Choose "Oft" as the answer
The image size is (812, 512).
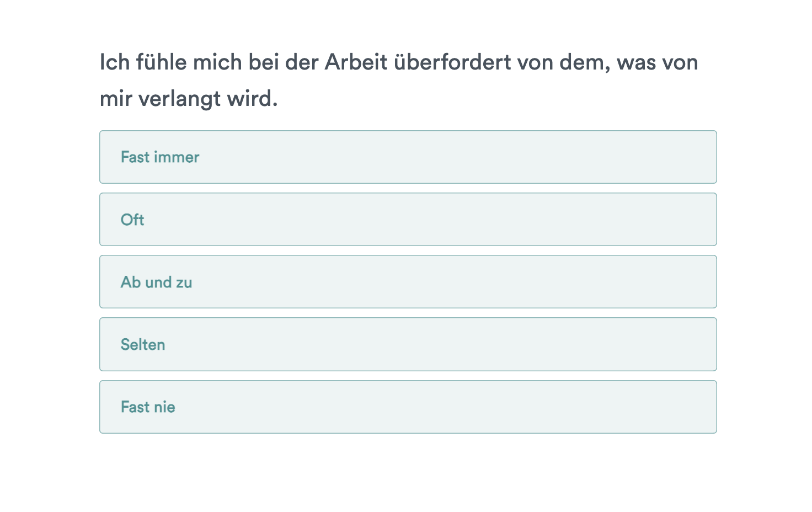(x=408, y=220)
